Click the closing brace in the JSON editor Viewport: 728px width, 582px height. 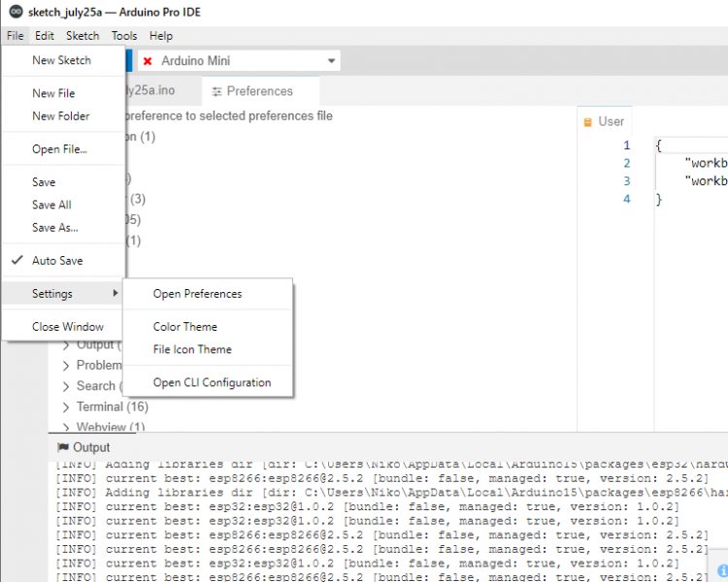tap(659, 200)
